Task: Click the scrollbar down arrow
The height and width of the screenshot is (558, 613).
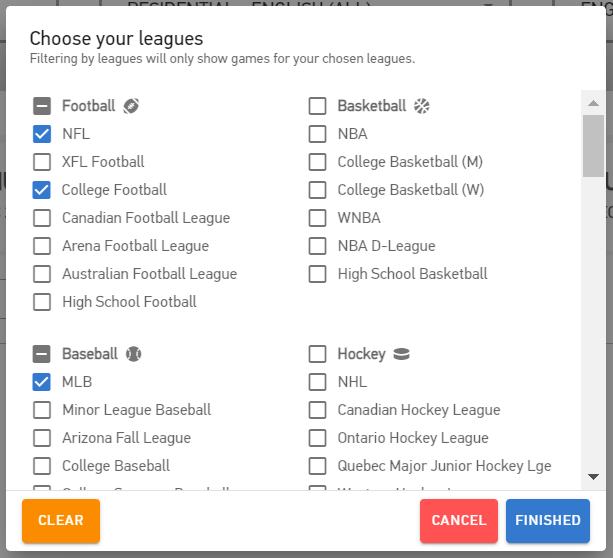Action: coord(593,477)
